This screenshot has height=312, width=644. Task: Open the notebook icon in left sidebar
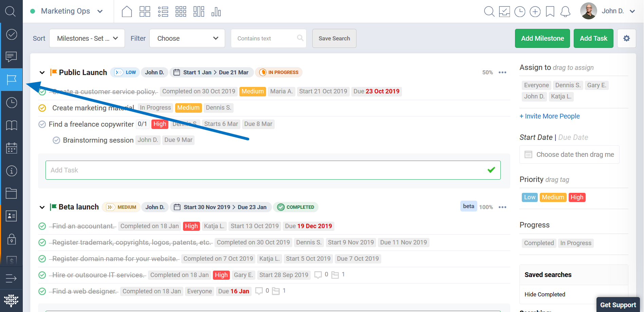pos(12,125)
